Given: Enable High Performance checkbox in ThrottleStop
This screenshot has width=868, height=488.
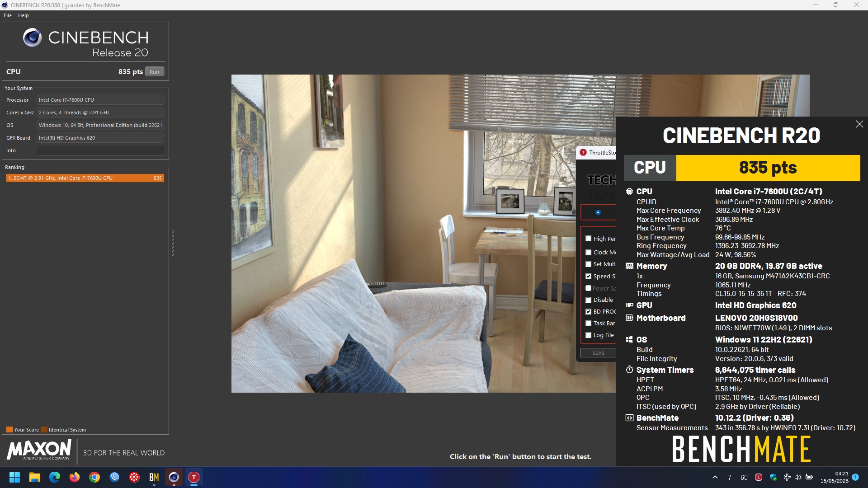Looking at the screenshot, I should coord(588,239).
